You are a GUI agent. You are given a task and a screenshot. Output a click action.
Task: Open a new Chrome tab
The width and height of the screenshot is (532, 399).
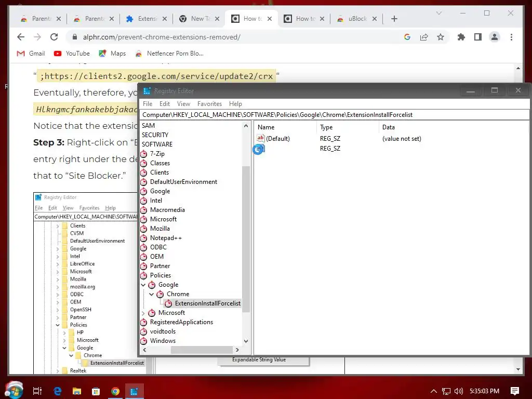(394, 19)
